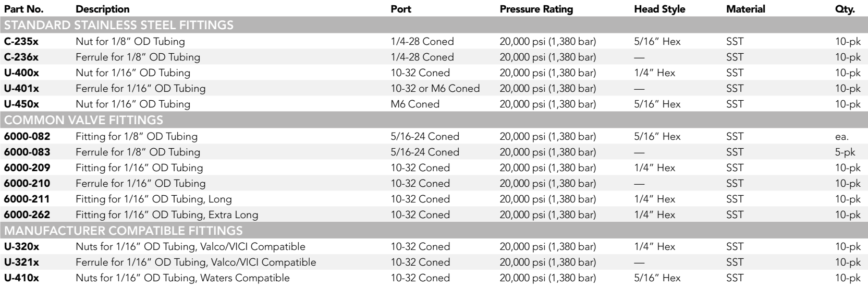The width and height of the screenshot is (868, 286).
Task: Select the Standard Stainless Steel Fittings section header
Action: pos(119,25)
